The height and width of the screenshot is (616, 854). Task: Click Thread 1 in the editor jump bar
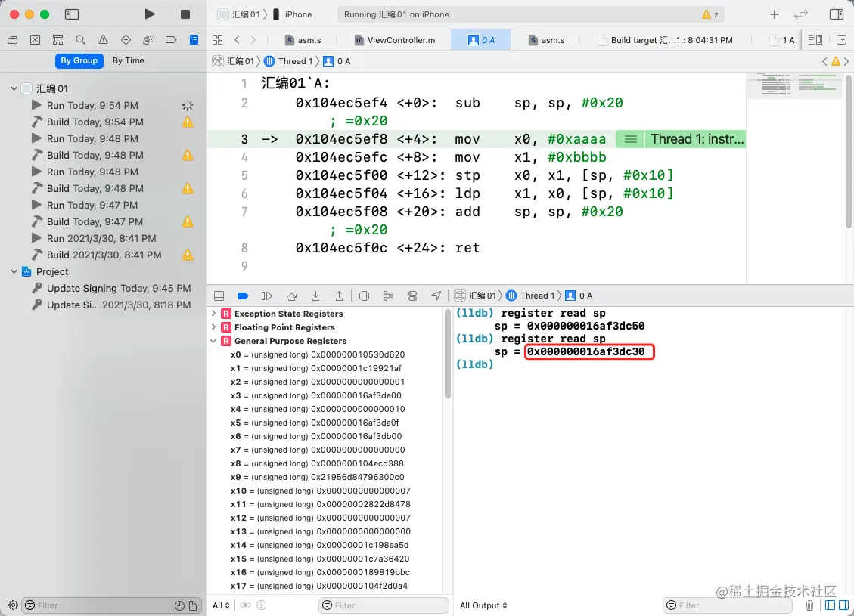pos(289,61)
